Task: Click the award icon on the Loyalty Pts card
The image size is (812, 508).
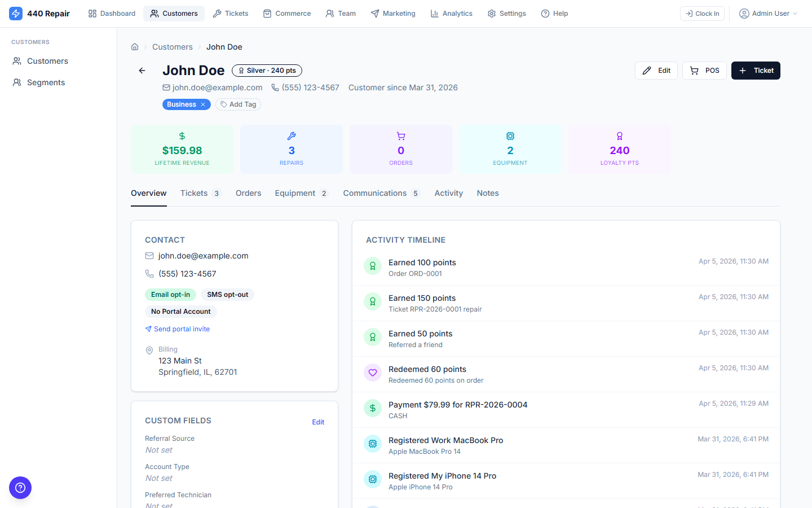Action: pyautogui.click(x=620, y=136)
